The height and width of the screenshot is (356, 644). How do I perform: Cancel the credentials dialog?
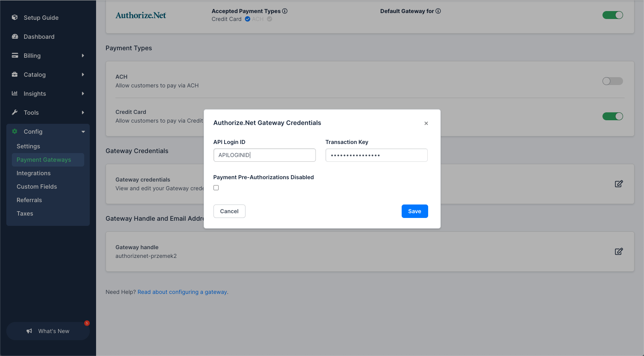229,211
